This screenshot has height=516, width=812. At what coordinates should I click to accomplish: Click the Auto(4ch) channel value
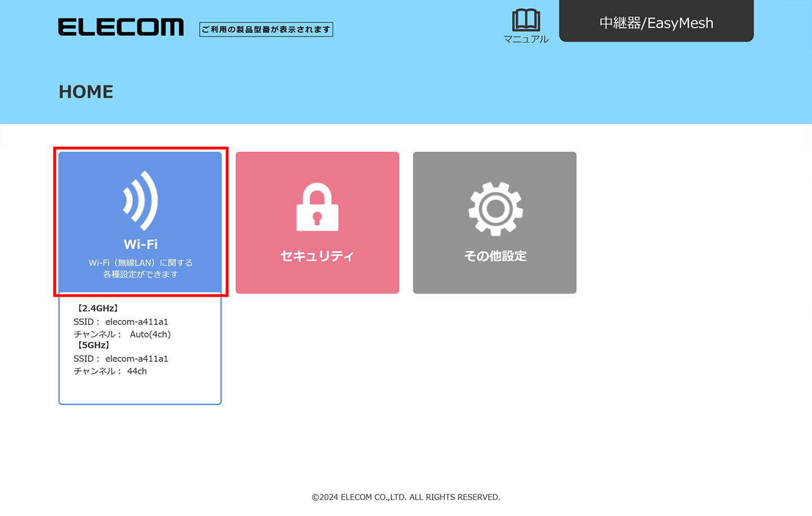point(150,334)
